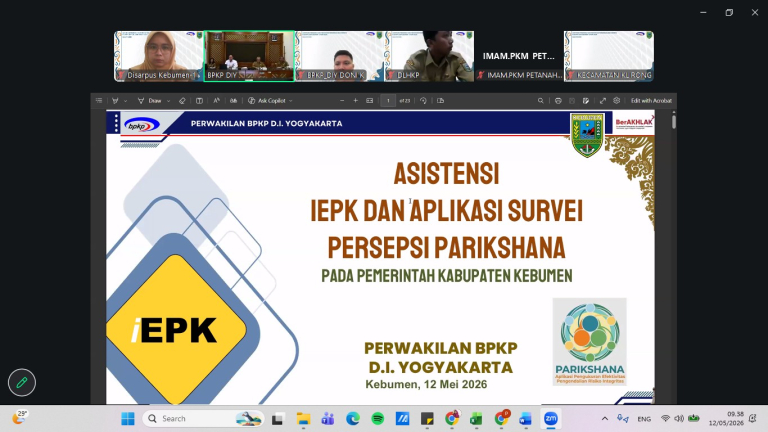
Task: Open the Wi-Fi network icon
Action: click(665, 419)
